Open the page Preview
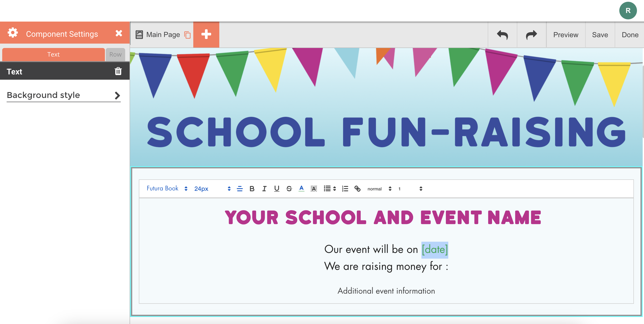The image size is (644, 324). pos(566,35)
